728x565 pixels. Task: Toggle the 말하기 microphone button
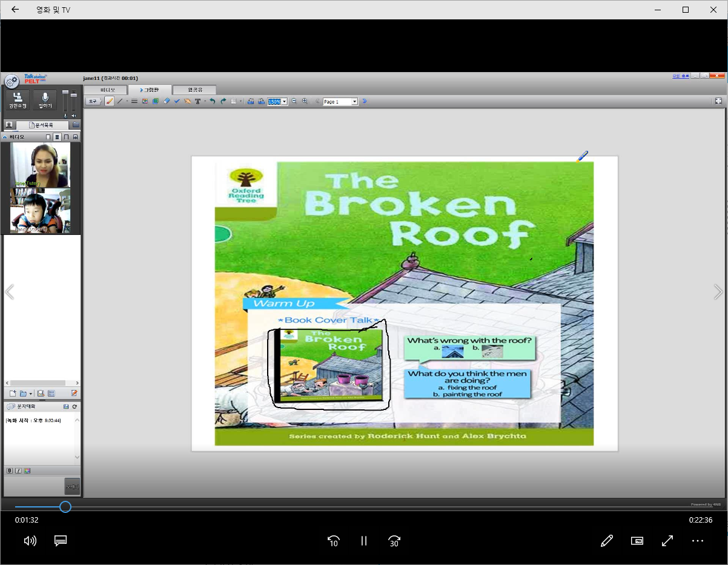pos(45,101)
